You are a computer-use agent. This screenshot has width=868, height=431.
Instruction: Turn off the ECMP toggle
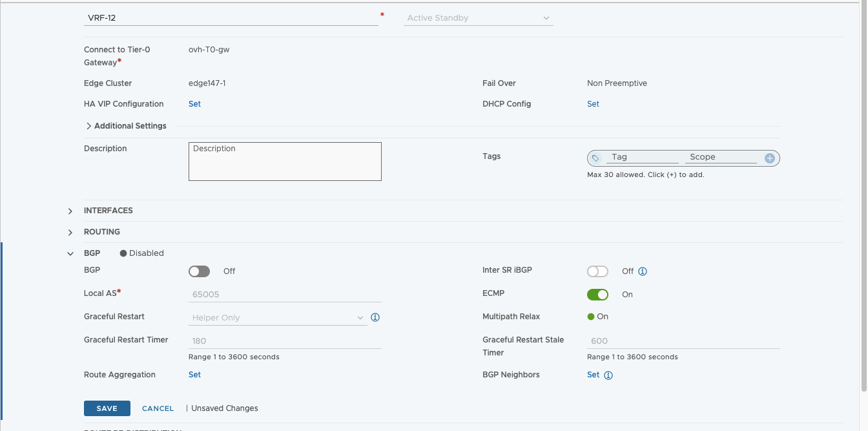tap(597, 295)
